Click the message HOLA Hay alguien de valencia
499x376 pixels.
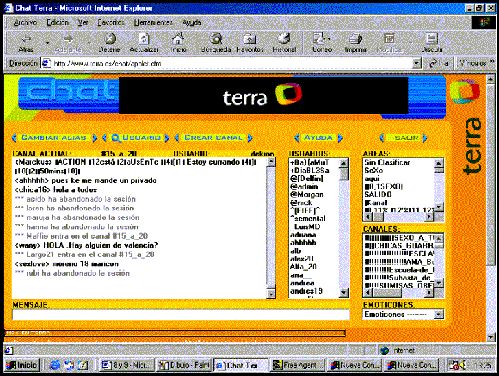[x=86, y=245]
